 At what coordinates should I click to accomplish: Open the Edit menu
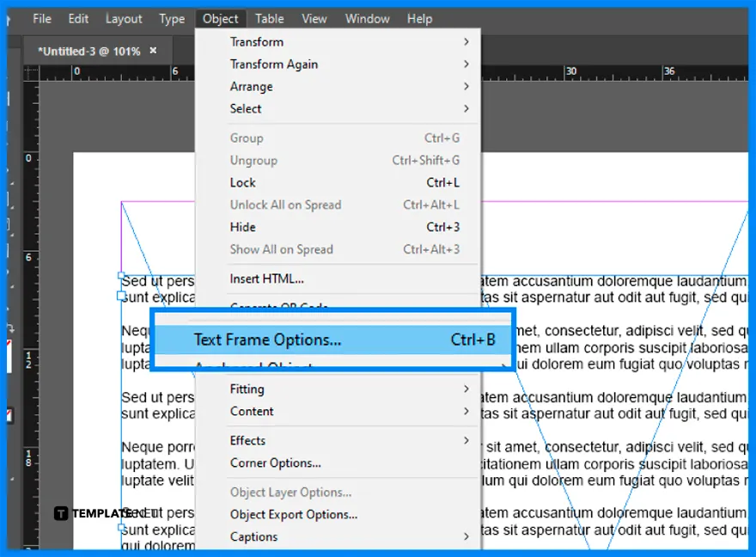click(78, 18)
